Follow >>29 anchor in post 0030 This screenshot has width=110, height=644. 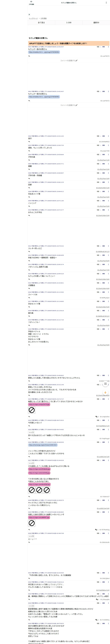[31, 536]
